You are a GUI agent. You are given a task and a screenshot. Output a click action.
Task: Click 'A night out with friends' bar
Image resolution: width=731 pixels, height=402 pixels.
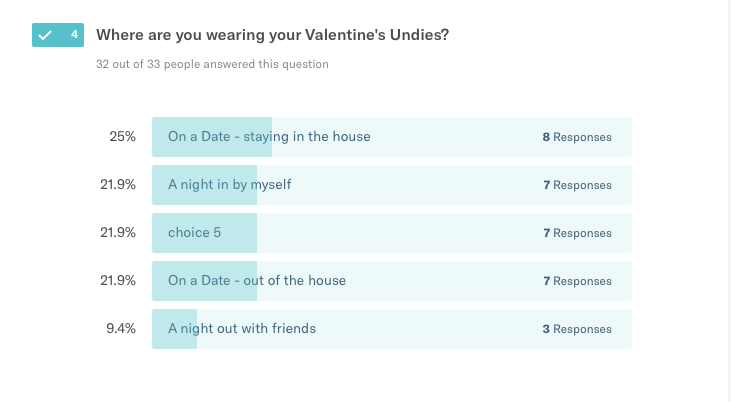[392, 329]
